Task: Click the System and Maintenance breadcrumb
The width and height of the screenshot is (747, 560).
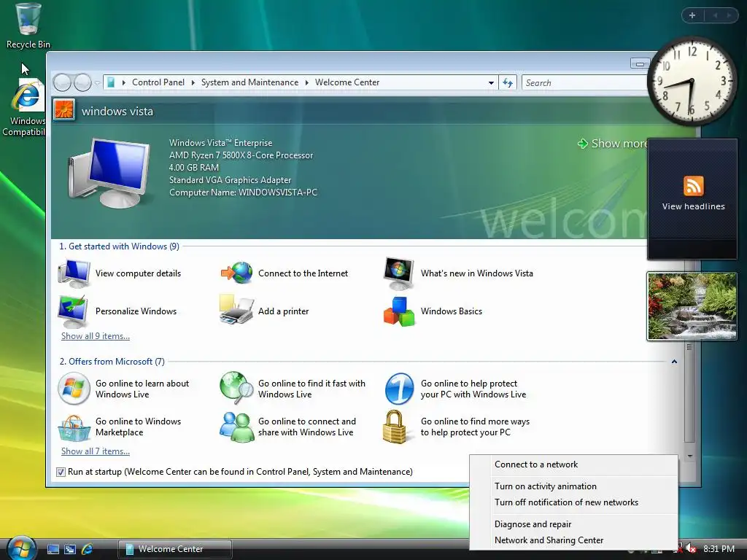Action: pyautogui.click(x=249, y=82)
